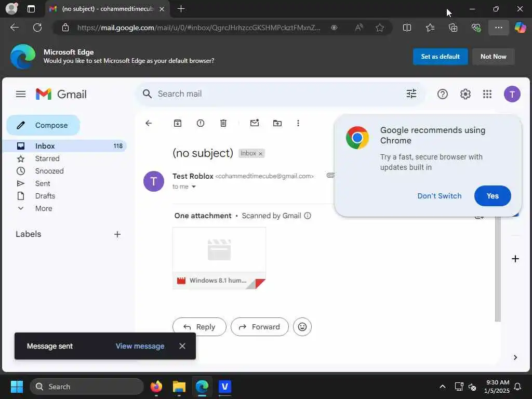Open File Explorer from taskbar
Screen dimensions: 532x399
[179, 387]
